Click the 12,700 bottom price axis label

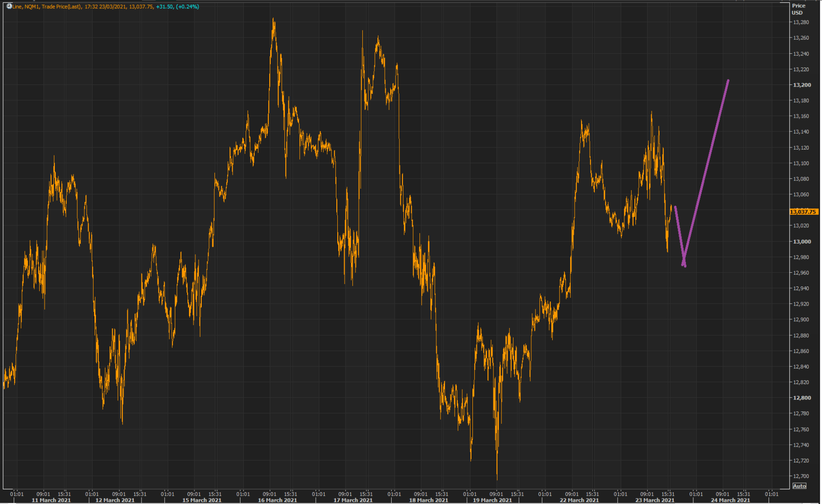coord(801,476)
